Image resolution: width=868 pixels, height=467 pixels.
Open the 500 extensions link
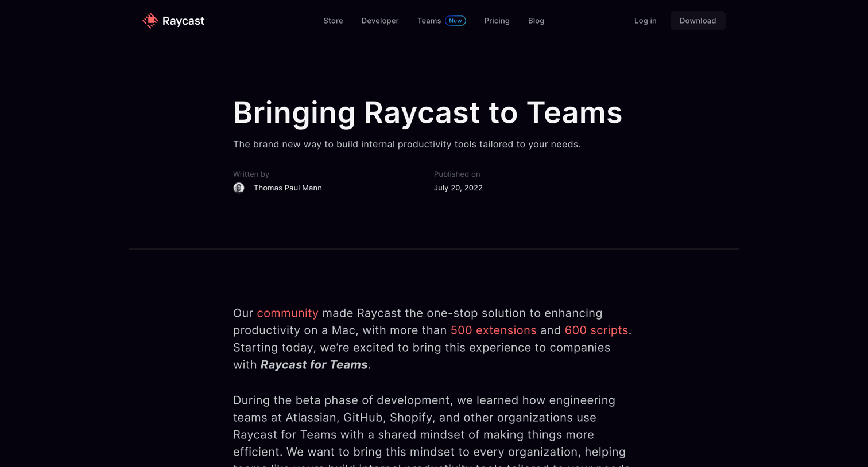(494, 330)
